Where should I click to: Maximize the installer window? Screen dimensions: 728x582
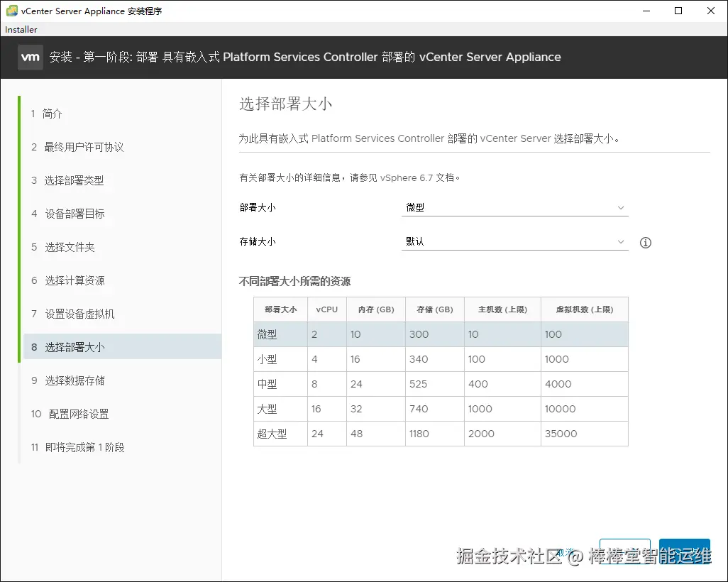point(678,11)
